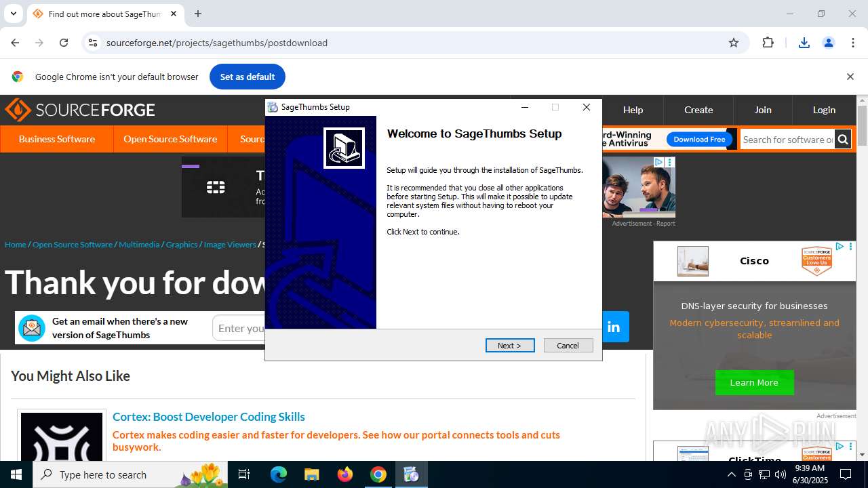Viewport: 868px width, 488px height.
Task: Go to Home breadcrumb
Action: [15, 245]
